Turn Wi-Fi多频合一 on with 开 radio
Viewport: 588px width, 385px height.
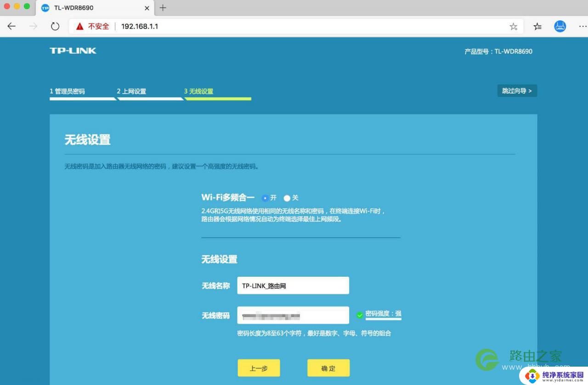click(265, 198)
